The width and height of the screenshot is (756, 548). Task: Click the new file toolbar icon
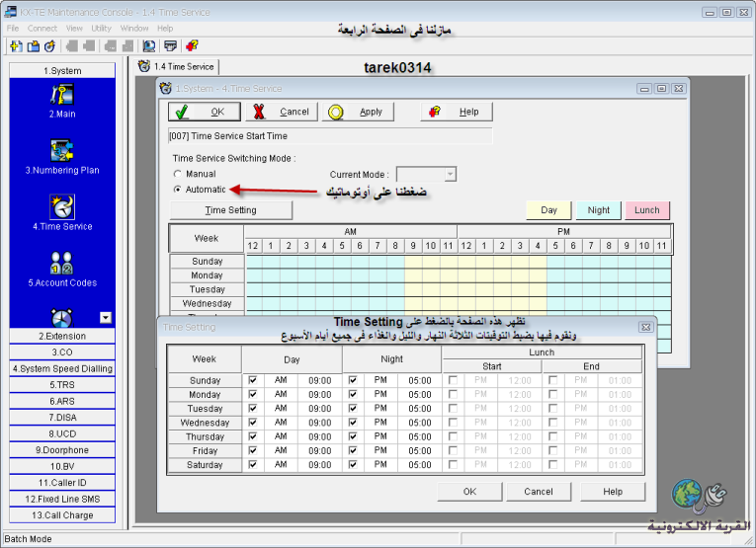point(16,45)
